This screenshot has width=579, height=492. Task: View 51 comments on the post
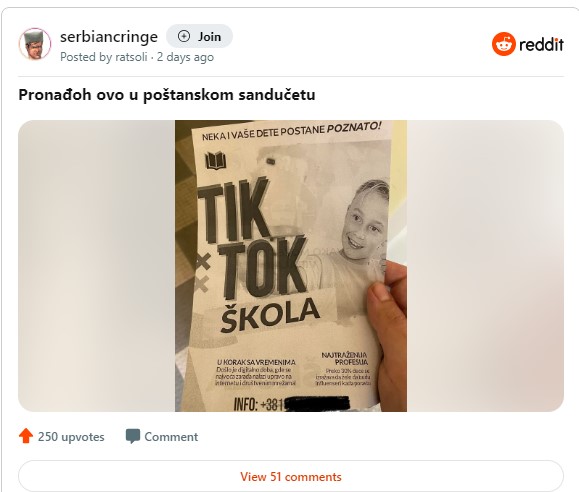point(291,476)
